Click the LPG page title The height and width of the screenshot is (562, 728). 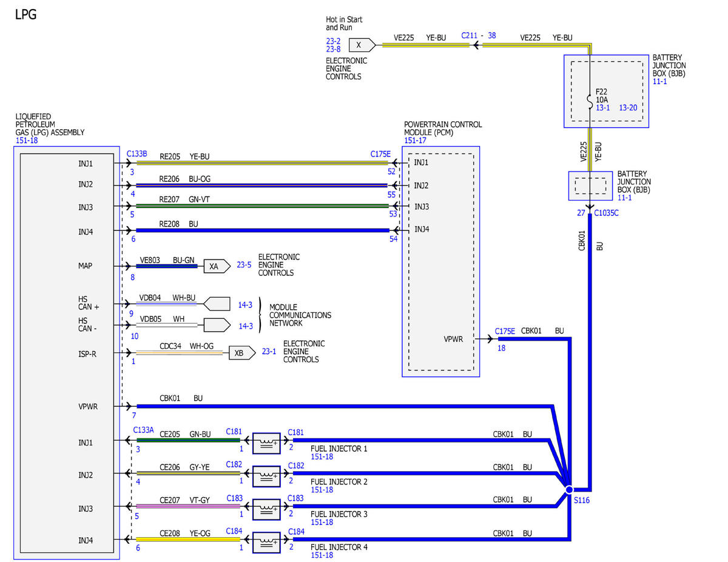25,15
